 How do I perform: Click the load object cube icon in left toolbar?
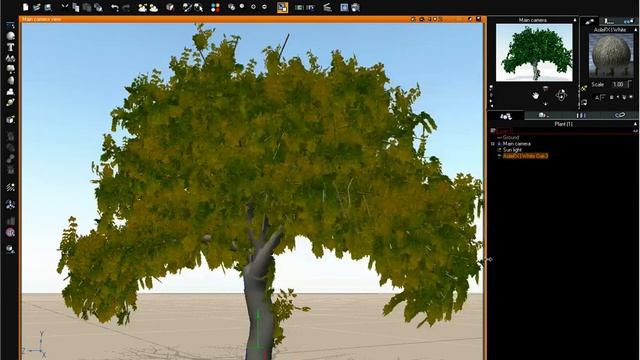coord(10,119)
